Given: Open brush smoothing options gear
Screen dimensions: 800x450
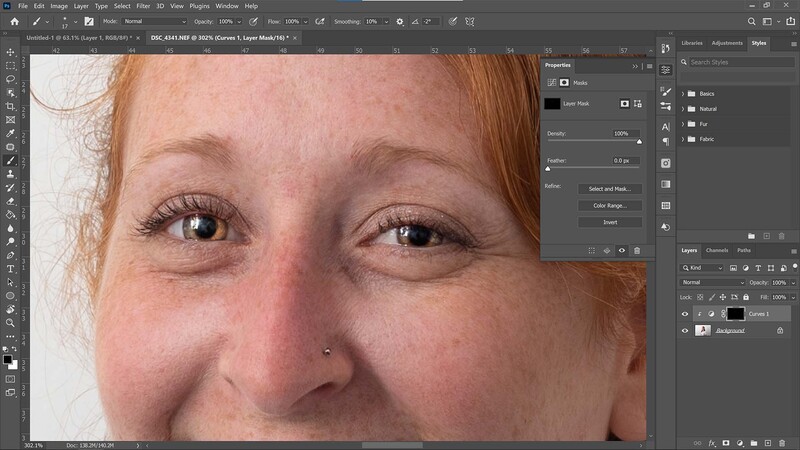Looking at the screenshot, I should pos(399,21).
